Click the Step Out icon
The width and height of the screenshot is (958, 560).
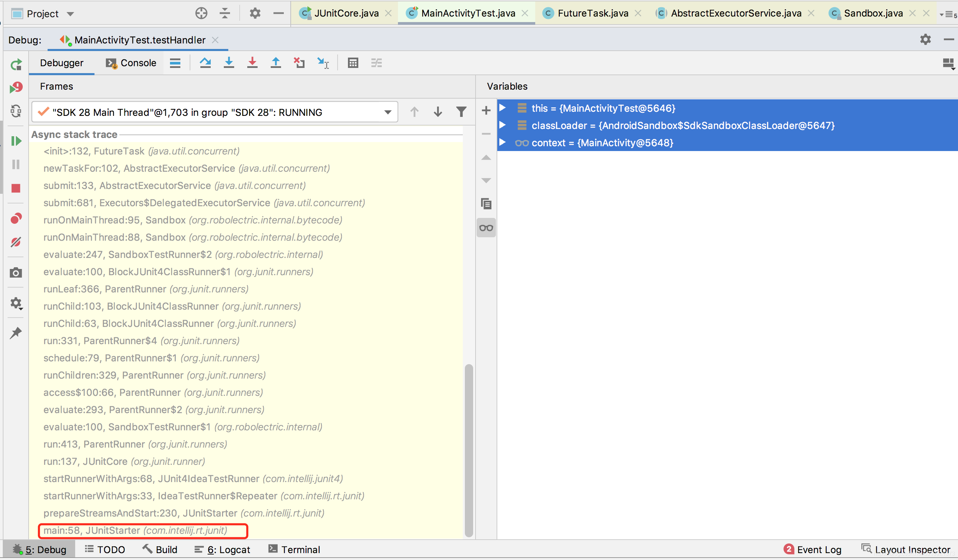(276, 63)
